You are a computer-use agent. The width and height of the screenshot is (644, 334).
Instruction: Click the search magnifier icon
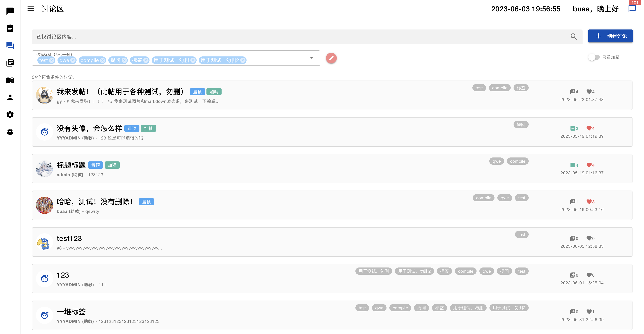click(x=574, y=37)
